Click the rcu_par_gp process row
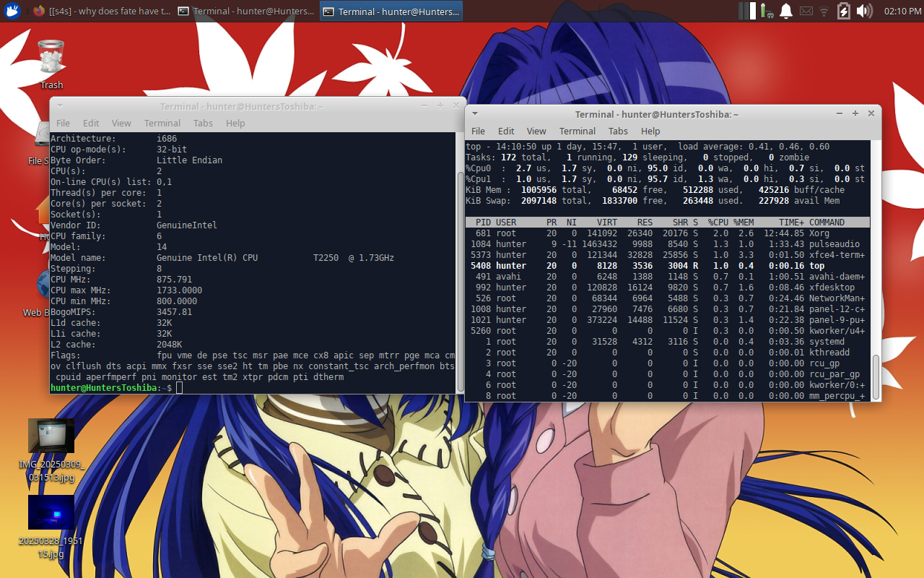Image resolution: width=924 pixels, height=578 pixels. pyautogui.click(x=668, y=374)
